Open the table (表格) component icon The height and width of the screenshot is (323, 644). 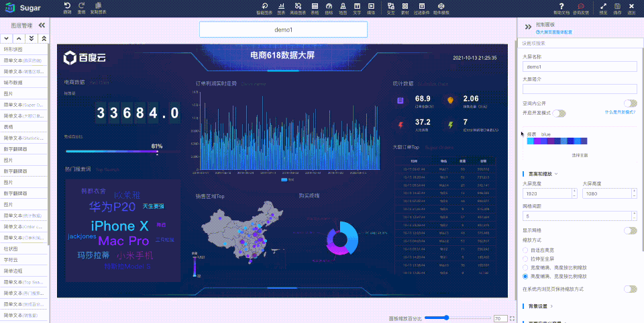pos(315,6)
